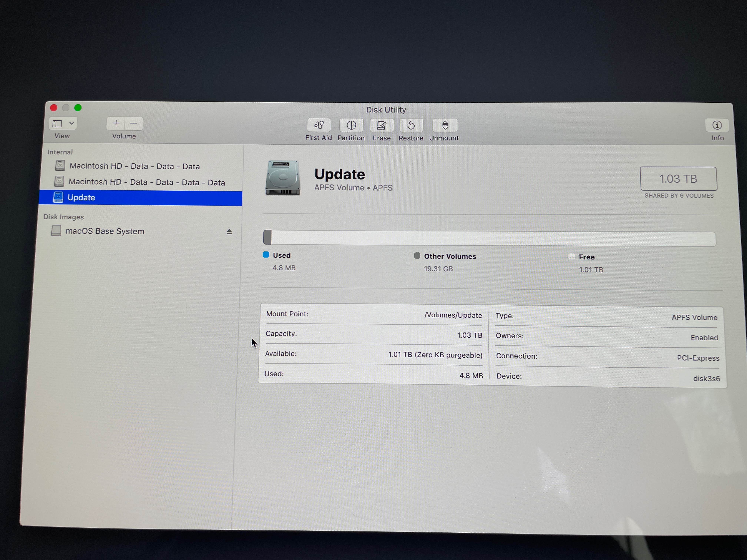Open the Info inspector icon
This screenshot has width=747, height=560.
coord(717,125)
